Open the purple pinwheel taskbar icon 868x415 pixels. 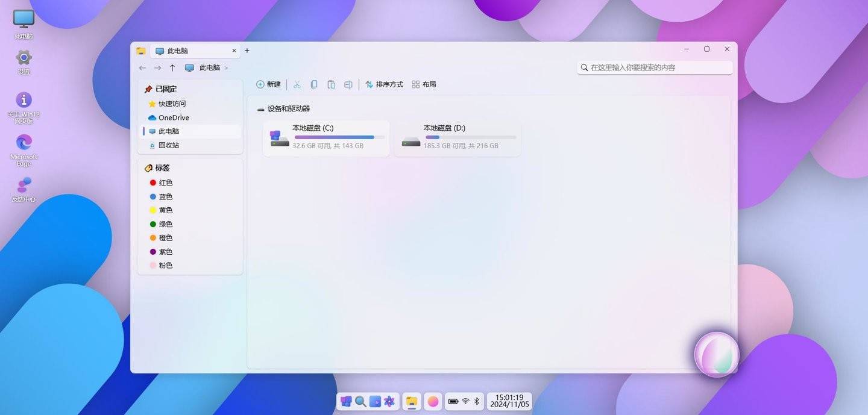(x=389, y=401)
